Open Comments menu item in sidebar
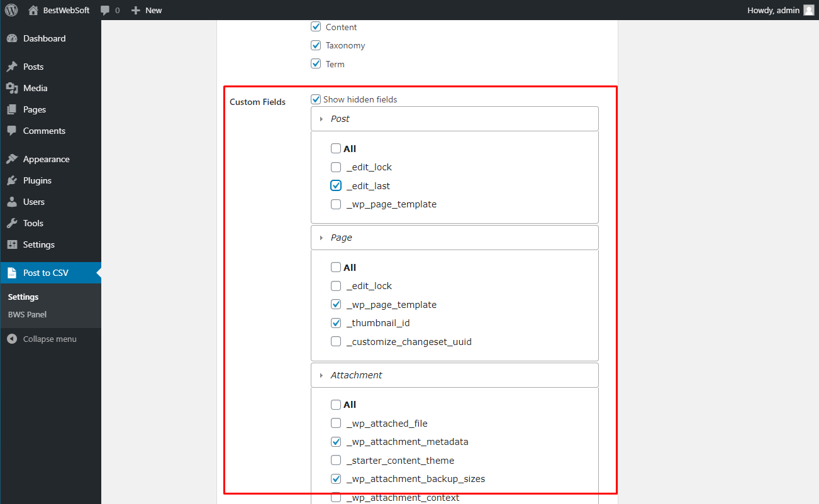Image resolution: width=819 pixels, height=504 pixels. 50,131
